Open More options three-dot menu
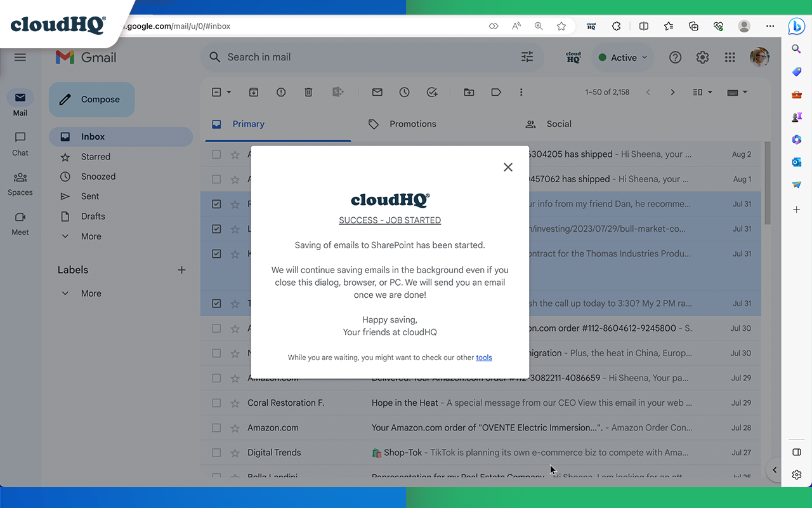The height and width of the screenshot is (508, 812). click(521, 92)
